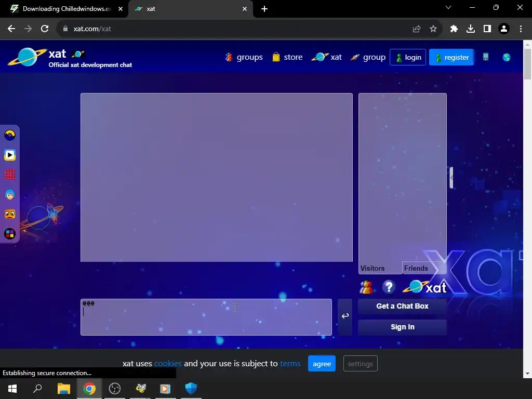Image resolution: width=532 pixels, height=399 pixels.
Task: Click the xat planet logo in header
Action: coord(27,57)
